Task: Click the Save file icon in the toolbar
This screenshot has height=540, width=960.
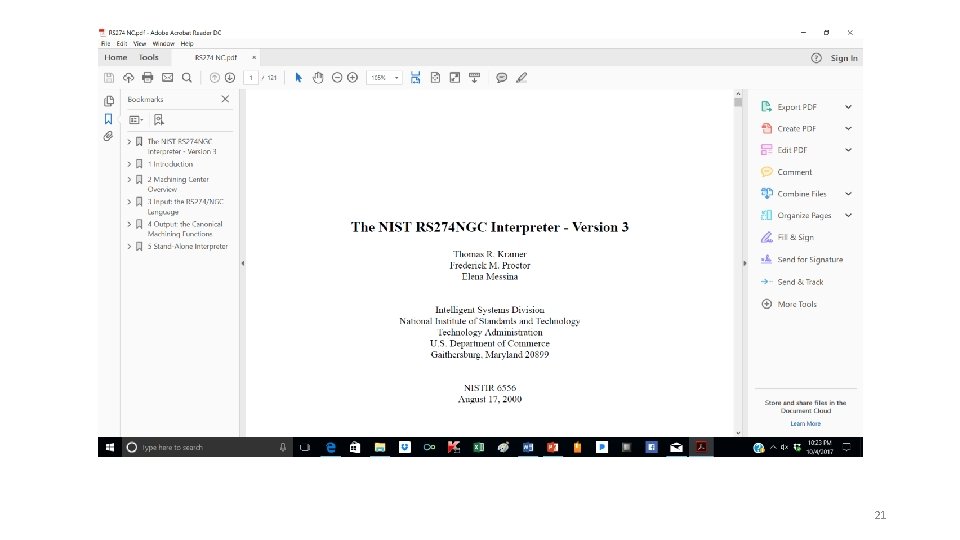Action: click(109, 78)
